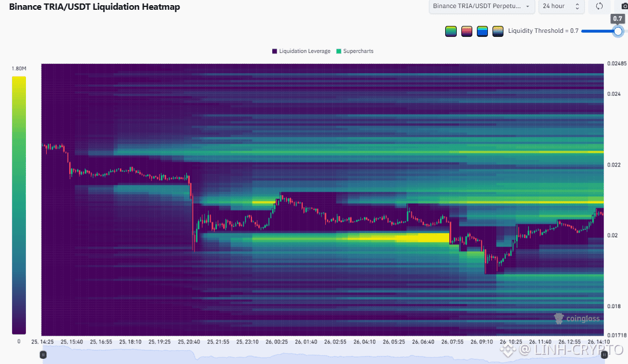Click the 0.024 price axis label
Screen dimensions: 628x364
pos(614,94)
